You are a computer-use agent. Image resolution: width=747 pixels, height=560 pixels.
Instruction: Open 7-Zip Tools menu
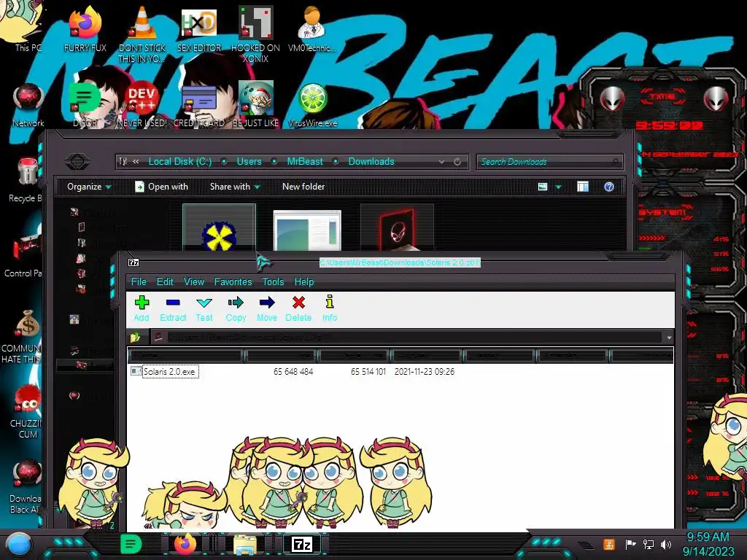tap(273, 281)
